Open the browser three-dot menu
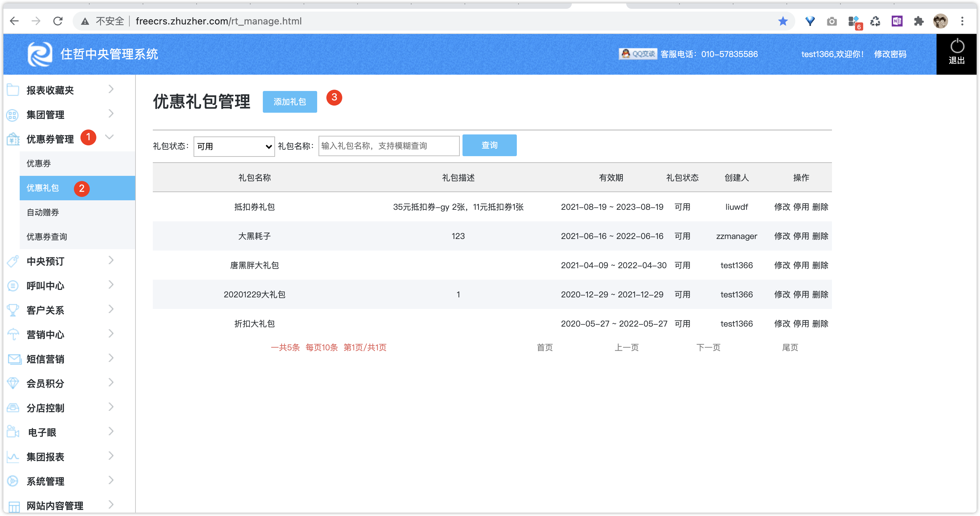The image size is (980, 516). (x=962, y=21)
